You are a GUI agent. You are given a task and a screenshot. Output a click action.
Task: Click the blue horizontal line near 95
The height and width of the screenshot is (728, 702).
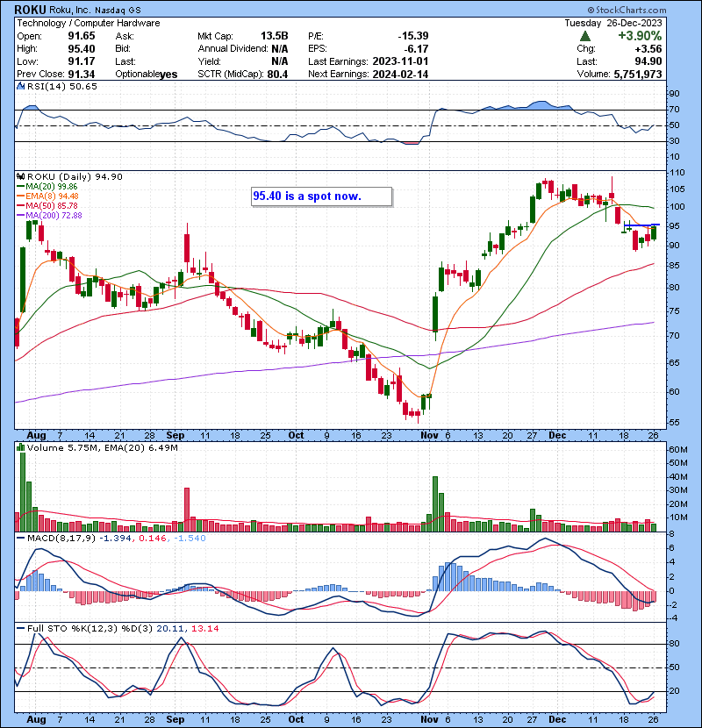(641, 225)
